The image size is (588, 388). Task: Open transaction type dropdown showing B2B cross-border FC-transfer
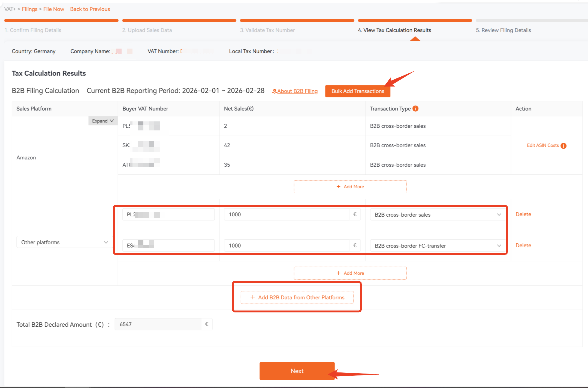(x=438, y=246)
